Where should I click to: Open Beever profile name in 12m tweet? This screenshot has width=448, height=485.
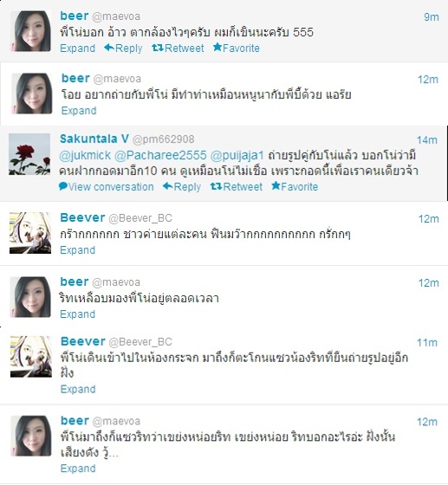(82, 217)
